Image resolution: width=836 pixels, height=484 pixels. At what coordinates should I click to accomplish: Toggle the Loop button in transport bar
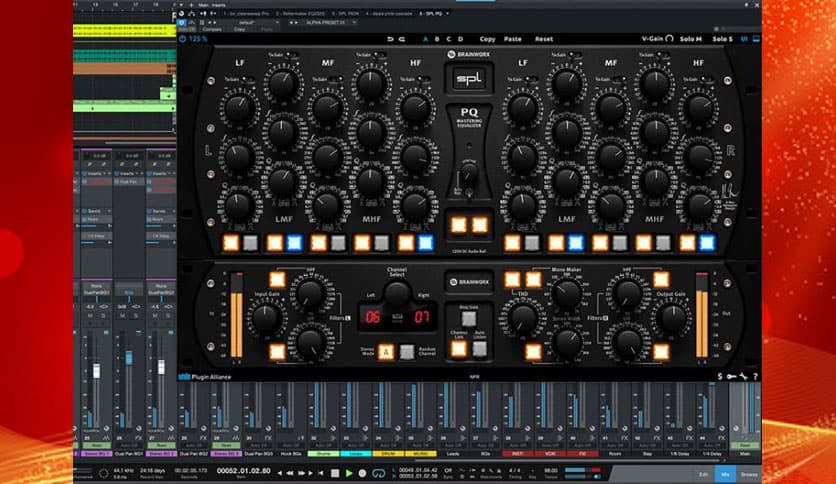378,473
